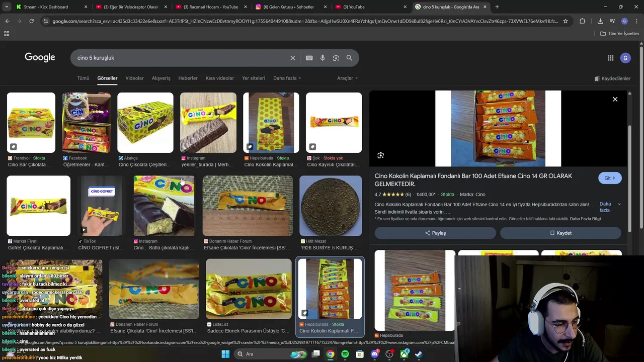Open the Google apps grid icon
Viewport: 644px width, 362px height.
610,58
